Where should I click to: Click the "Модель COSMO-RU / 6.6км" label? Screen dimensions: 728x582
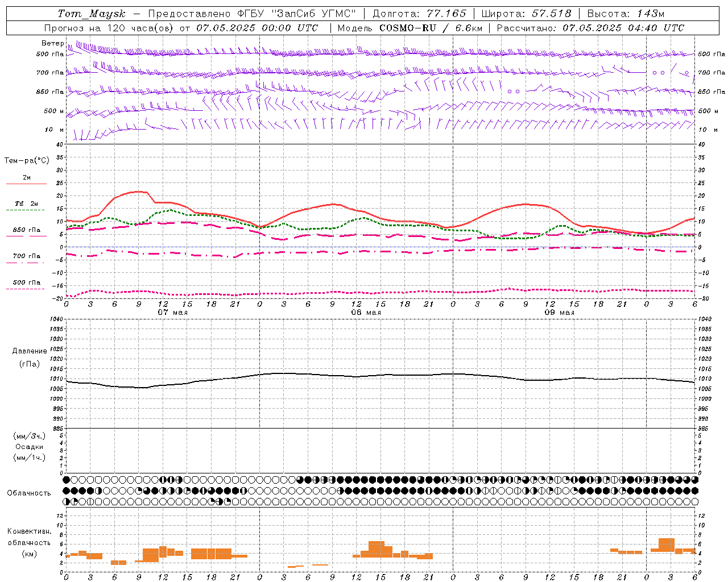[x=410, y=28]
